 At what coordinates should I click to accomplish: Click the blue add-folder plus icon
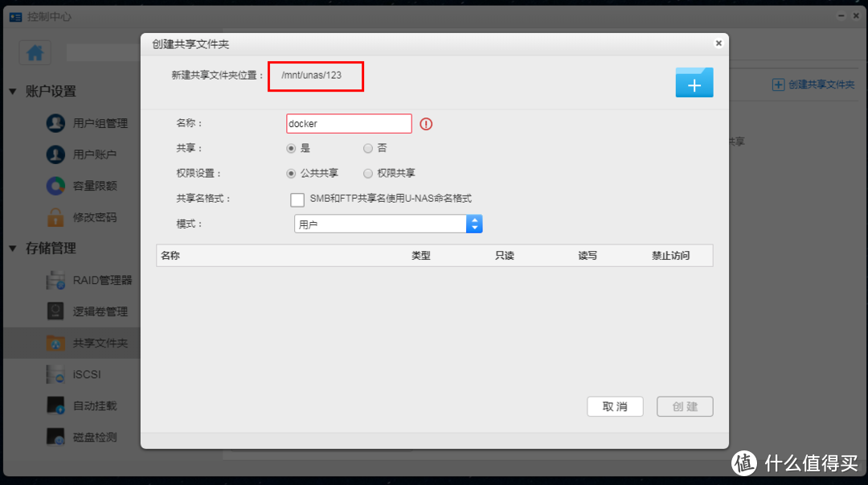click(x=694, y=83)
